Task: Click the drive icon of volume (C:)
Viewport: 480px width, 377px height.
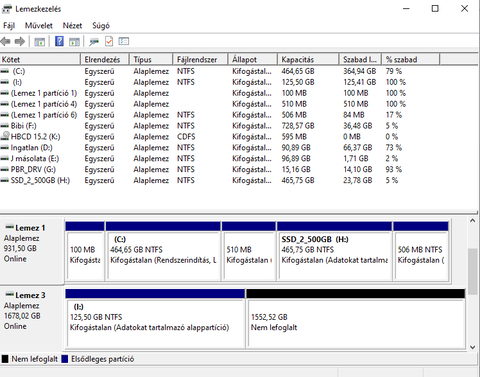Action: click(5, 71)
